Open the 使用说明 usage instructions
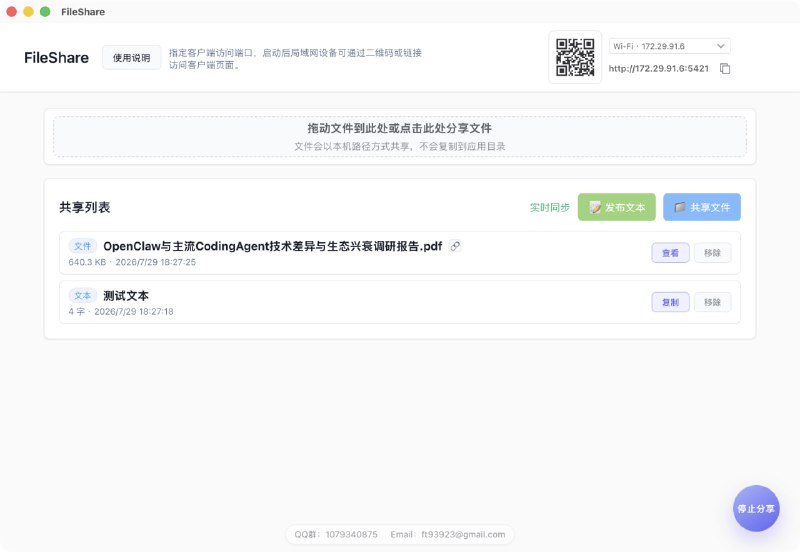Screen dimensions: 800x552 pos(132,58)
